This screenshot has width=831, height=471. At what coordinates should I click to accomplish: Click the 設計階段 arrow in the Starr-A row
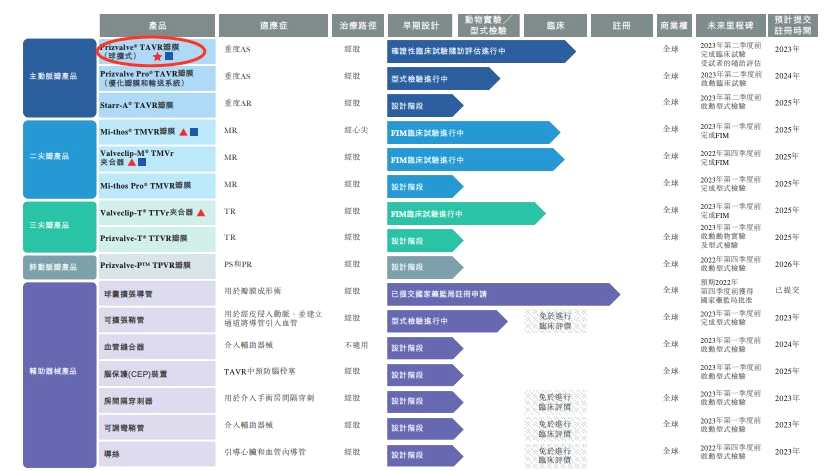425,105
